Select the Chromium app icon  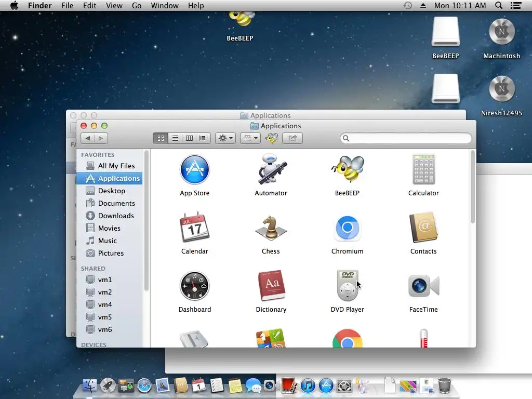tap(347, 228)
